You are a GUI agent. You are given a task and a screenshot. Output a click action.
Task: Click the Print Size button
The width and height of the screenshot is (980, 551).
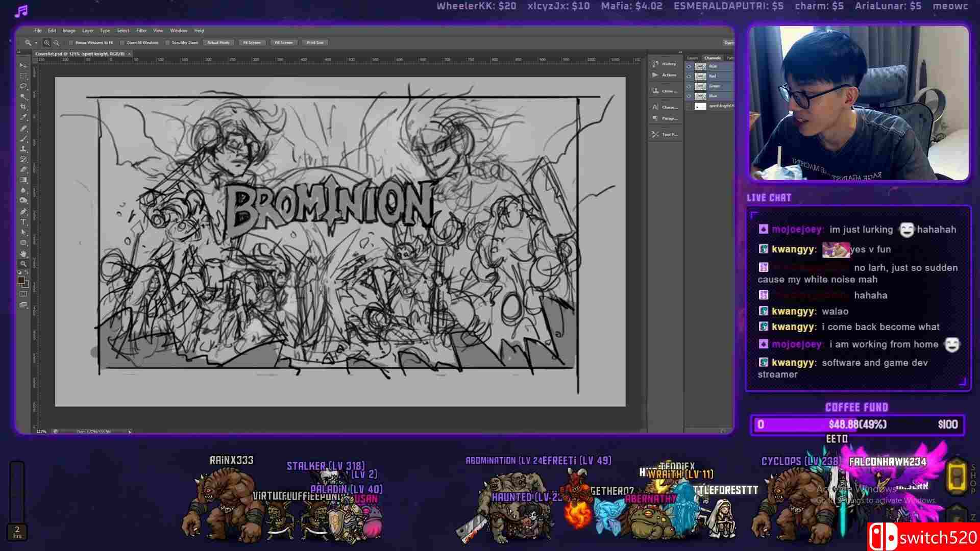[315, 42]
